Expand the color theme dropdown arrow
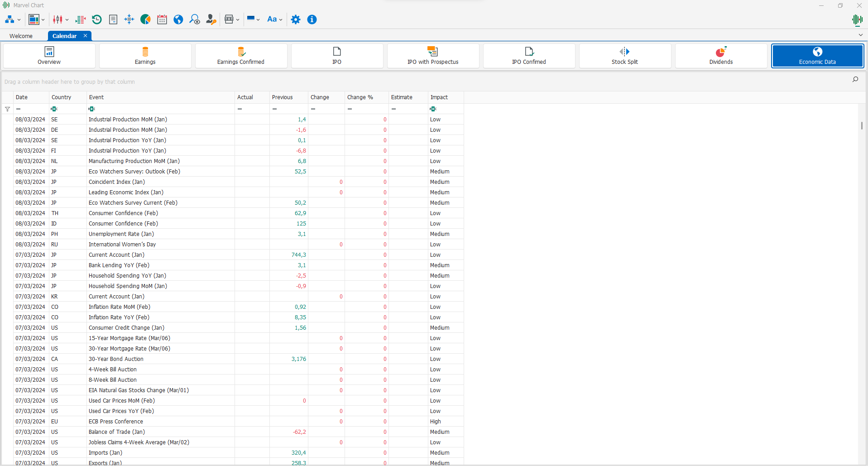868x466 pixels. pos(258,20)
